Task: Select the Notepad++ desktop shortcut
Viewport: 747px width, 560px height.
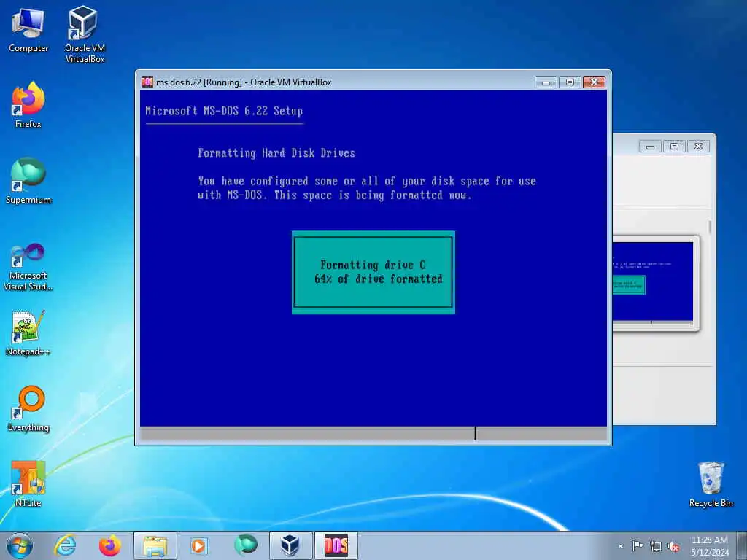Action: pos(28,333)
